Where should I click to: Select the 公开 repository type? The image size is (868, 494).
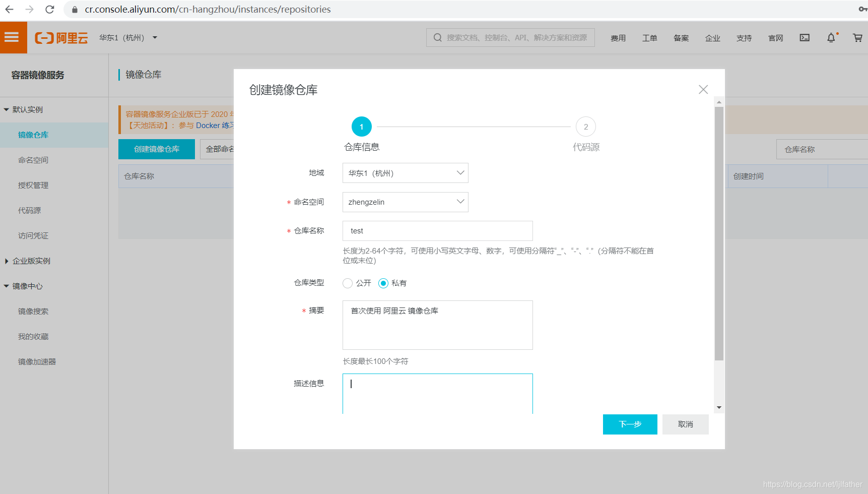point(348,283)
